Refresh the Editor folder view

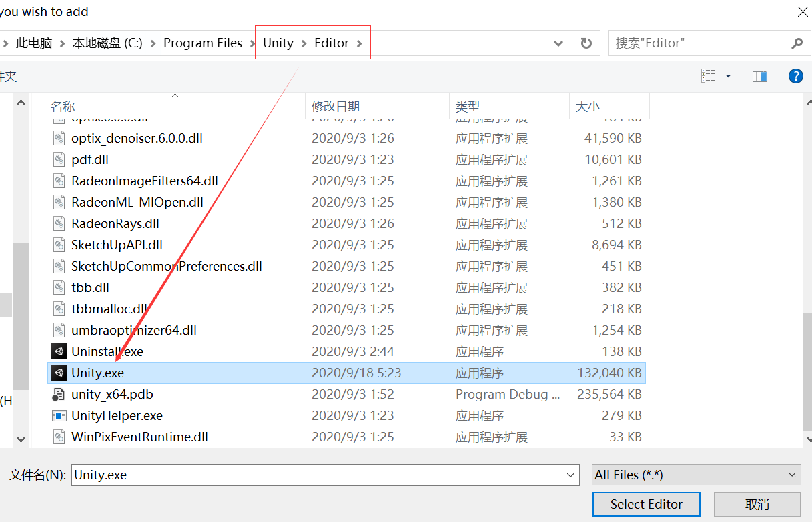tap(586, 43)
